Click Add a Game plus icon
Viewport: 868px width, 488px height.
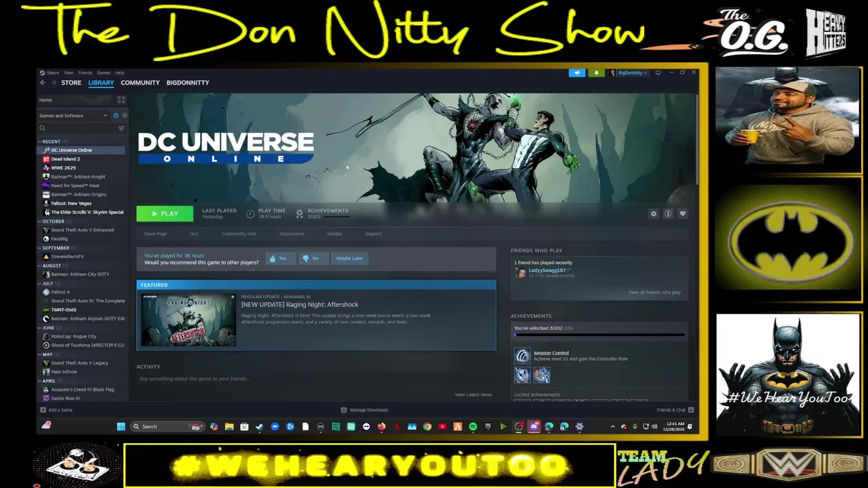pos(43,410)
